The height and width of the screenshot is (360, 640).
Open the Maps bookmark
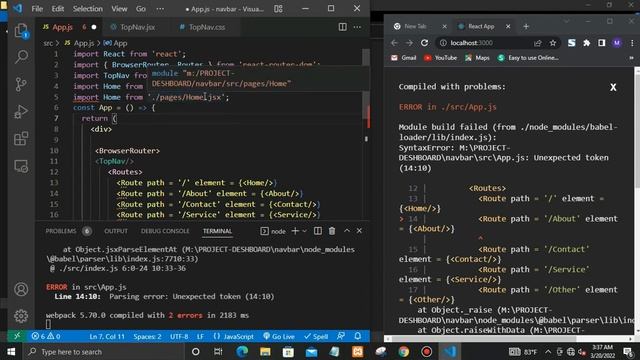[477, 58]
